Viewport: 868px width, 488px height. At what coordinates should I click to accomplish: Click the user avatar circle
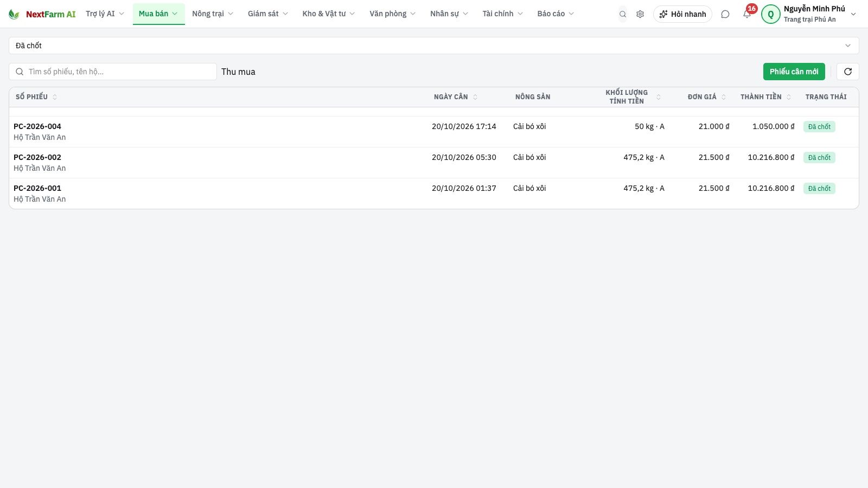(771, 14)
